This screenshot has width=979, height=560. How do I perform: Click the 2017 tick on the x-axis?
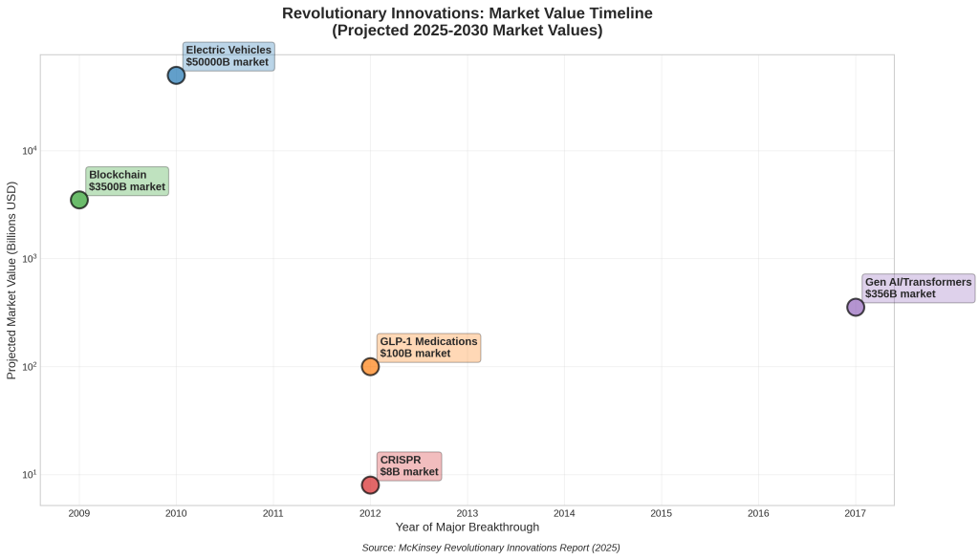[856, 513]
